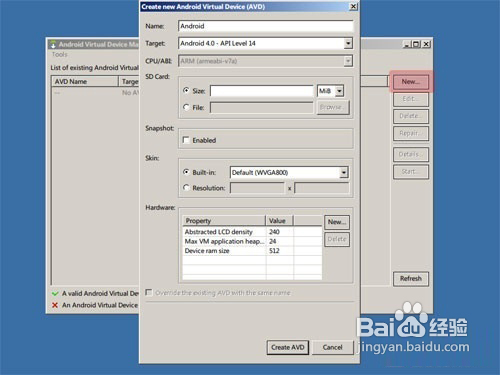The height and width of the screenshot is (375, 500).
Task: Click the Browse button for SD Card file
Action: [x=333, y=107]
